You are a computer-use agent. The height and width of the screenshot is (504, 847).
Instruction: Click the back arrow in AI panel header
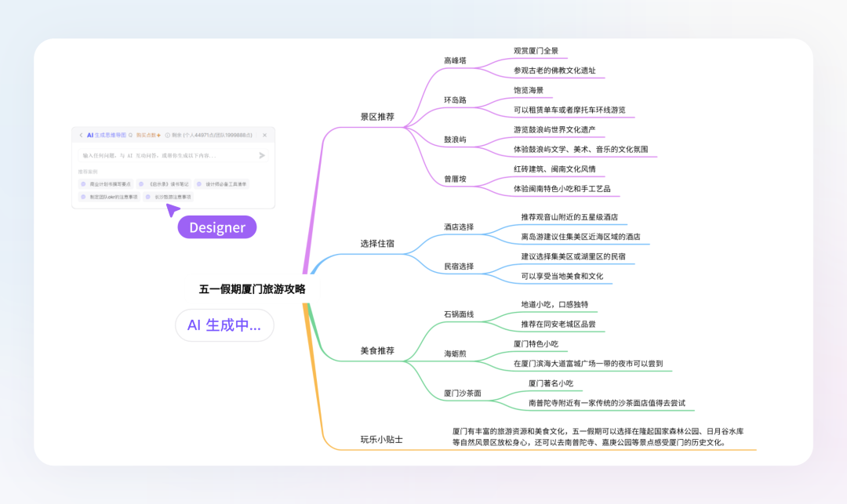(x=81, y=135)
